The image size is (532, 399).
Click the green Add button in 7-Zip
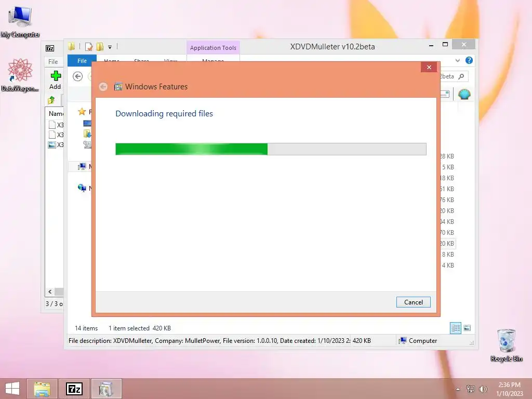coord(55,80)
